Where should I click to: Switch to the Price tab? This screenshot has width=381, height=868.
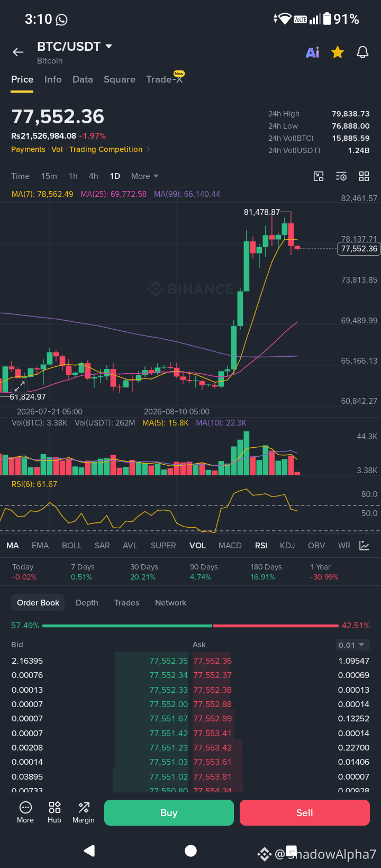click(x=22, y=79)
